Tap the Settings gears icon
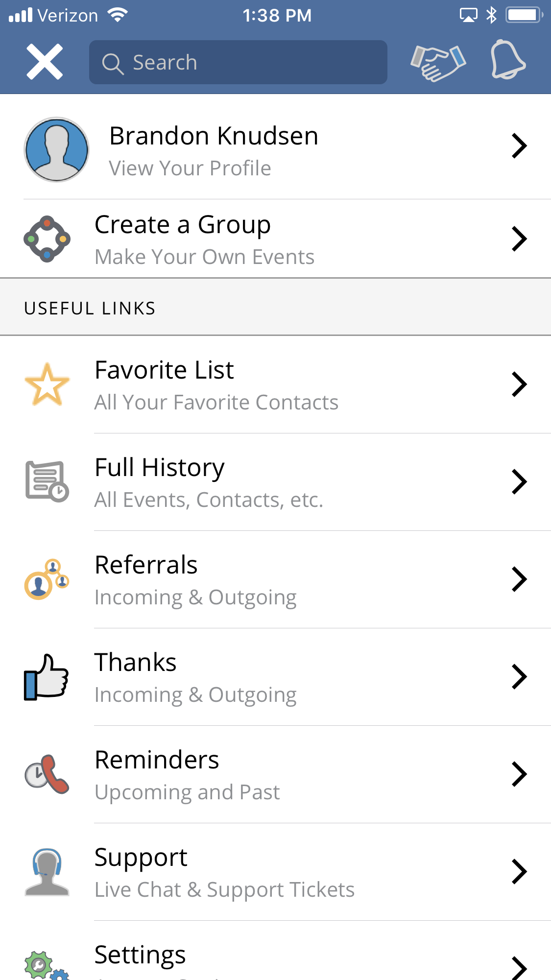 (x=46, y=965)
